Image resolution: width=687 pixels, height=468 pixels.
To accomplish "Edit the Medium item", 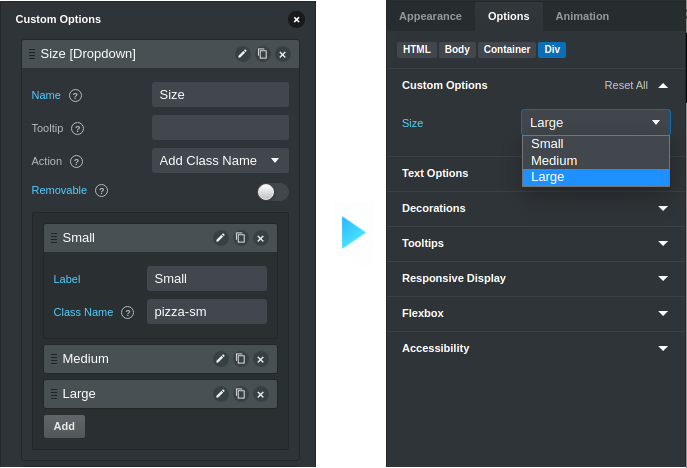I will pos(220,359).
